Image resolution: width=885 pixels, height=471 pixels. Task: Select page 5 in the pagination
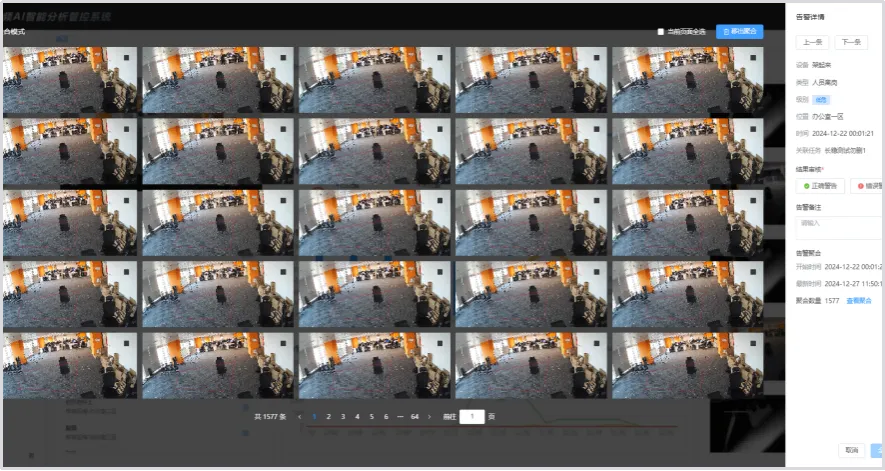[371, 416]
